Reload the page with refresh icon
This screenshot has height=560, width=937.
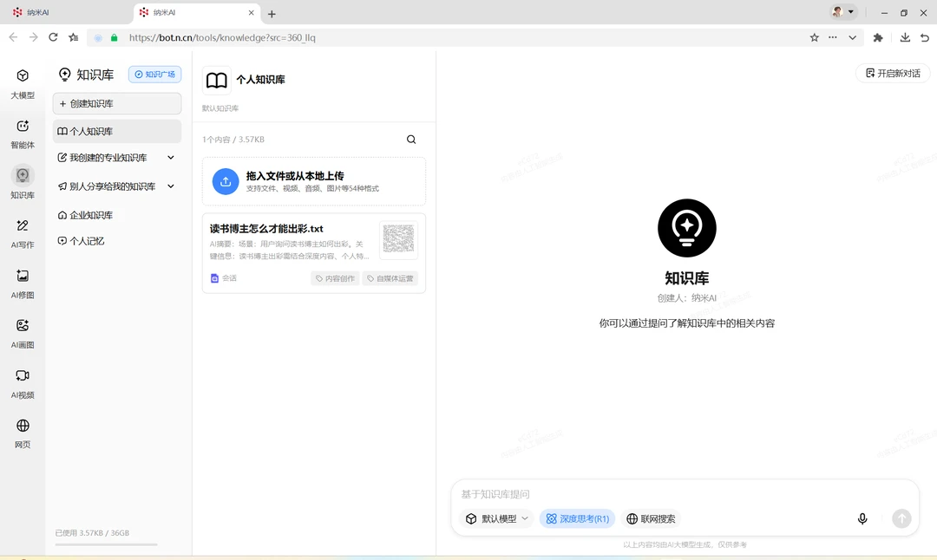coord(53,37)
